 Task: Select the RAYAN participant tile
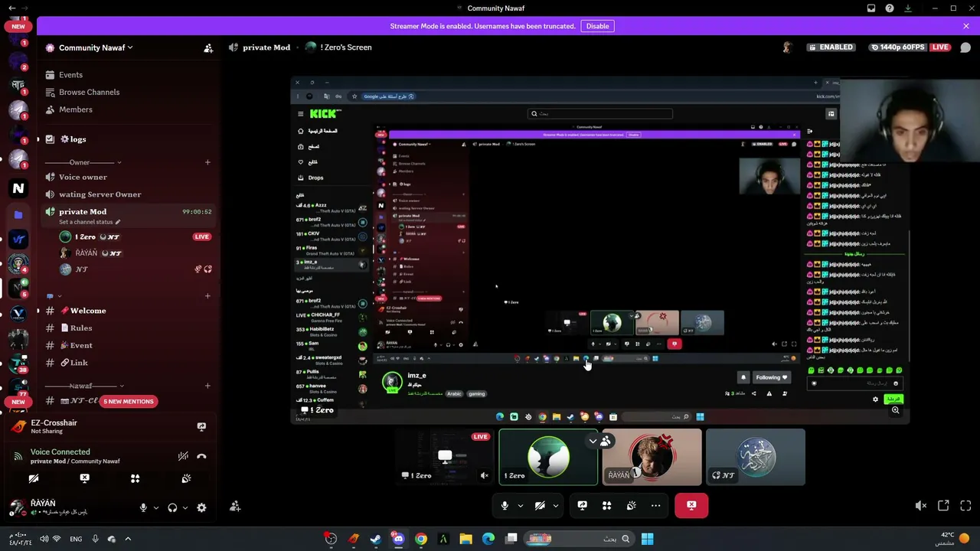point(652,457)
